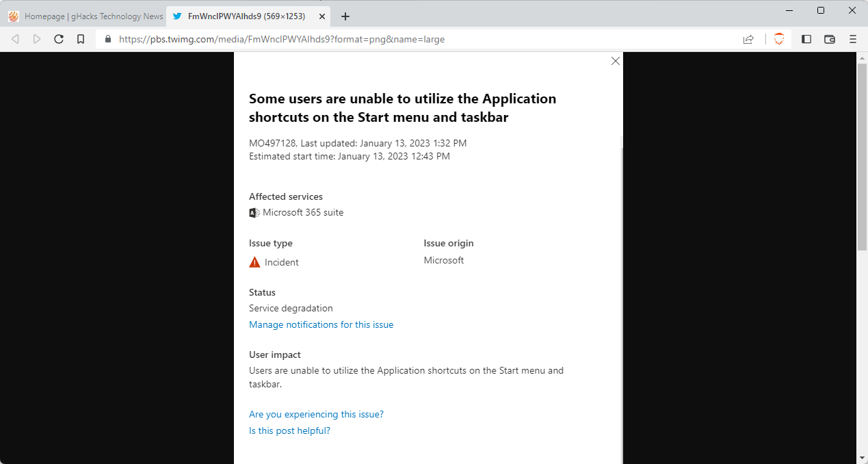The width and height of the screenshot is (868, 464).
Task: Go back to previous page
Action: 15,40
